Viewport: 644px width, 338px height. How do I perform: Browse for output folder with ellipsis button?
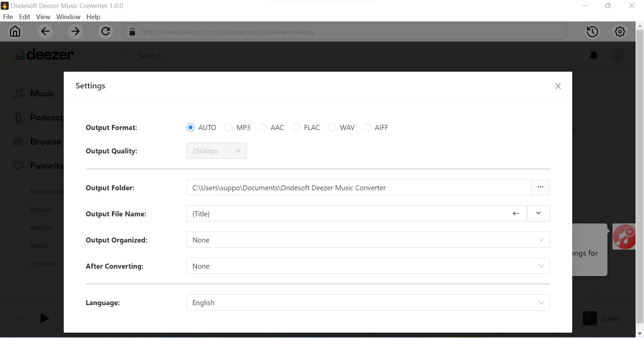tap(540, 187)
